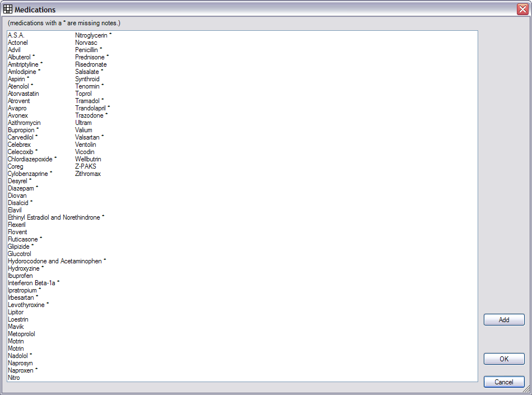Select Atorvastatin in list
This screenshot has height=395, width=532.
pos(24,94)
